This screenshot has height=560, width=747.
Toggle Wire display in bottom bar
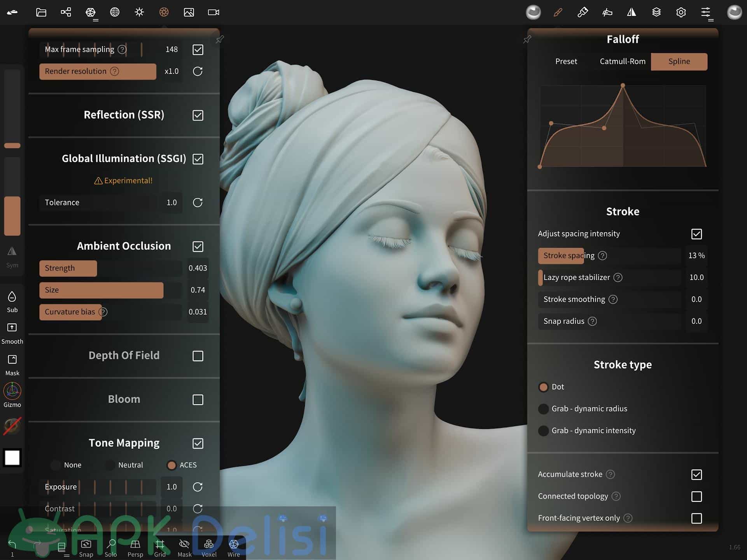[234, 548]
